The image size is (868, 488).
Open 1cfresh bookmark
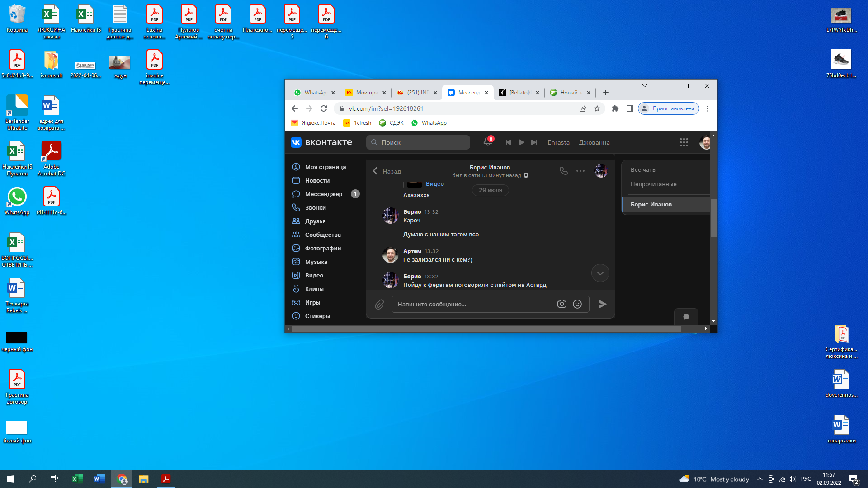pos(357,123)
